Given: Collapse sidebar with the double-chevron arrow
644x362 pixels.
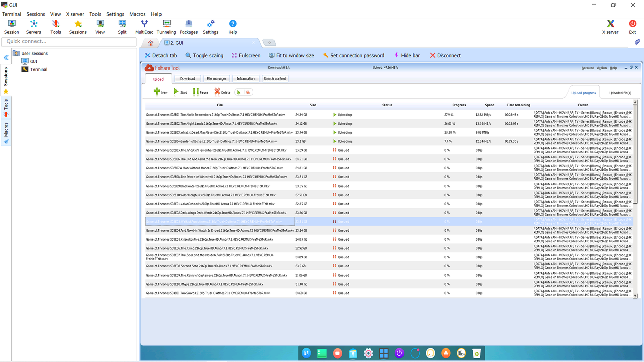Looking at the screenshot, I should pos(6,58).
